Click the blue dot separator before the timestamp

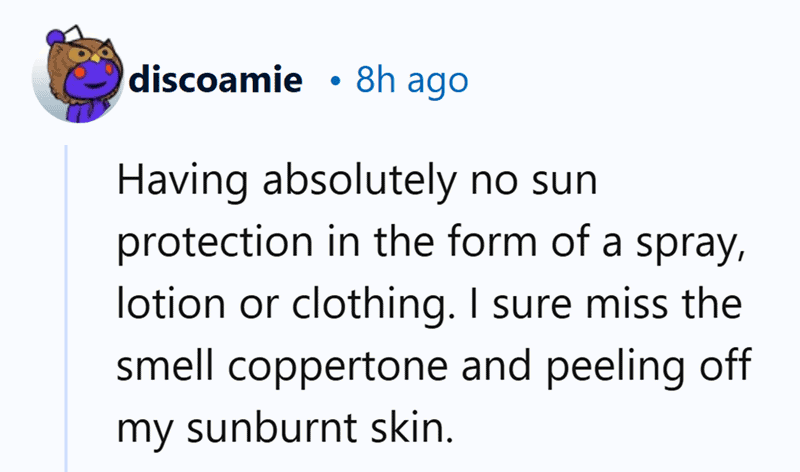(335, 81)
